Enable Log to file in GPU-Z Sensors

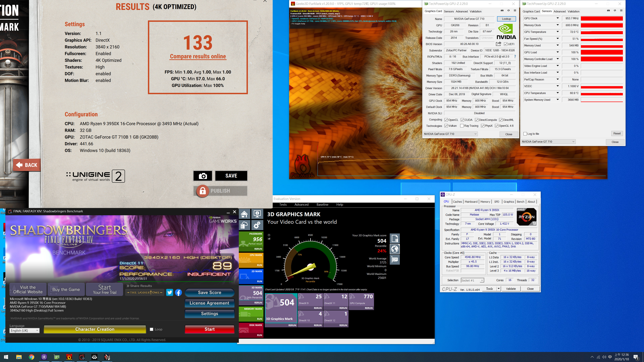(525, 134)
